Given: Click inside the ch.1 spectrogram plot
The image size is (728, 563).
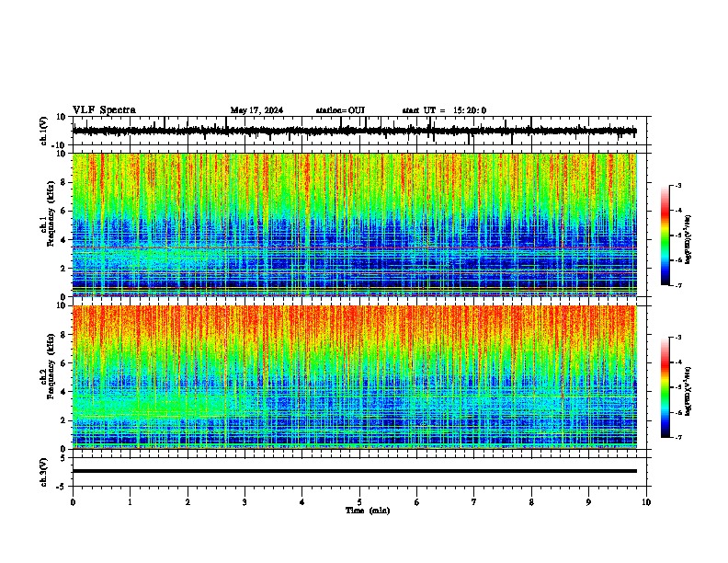Looking at the screenshot, I should 354,224.
